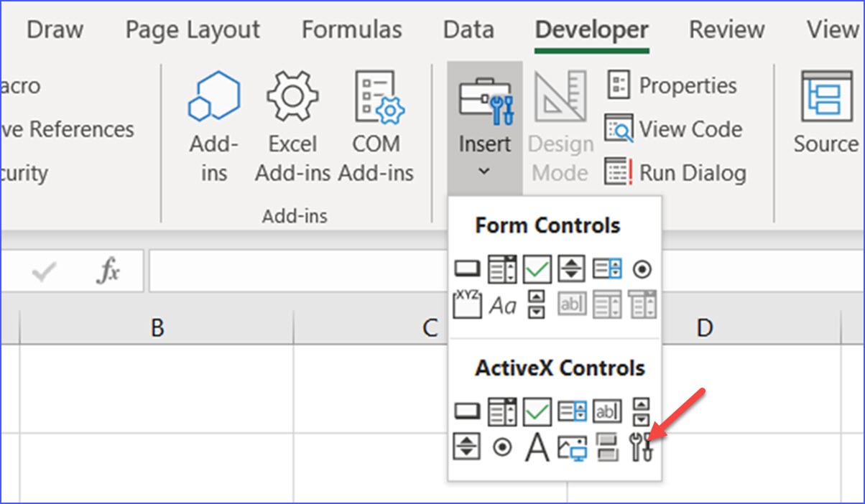This screenshot has height=504, width=865.
Task: Click the Design Mode button
Action: [561, 128]
